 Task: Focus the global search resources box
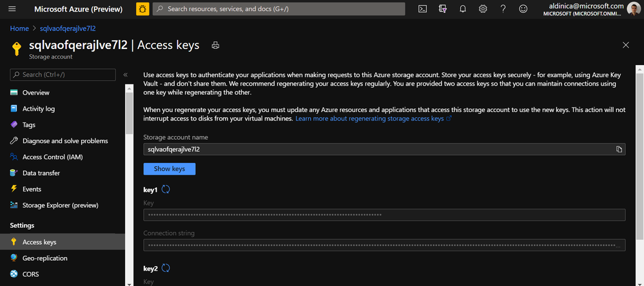coord(279,9)
